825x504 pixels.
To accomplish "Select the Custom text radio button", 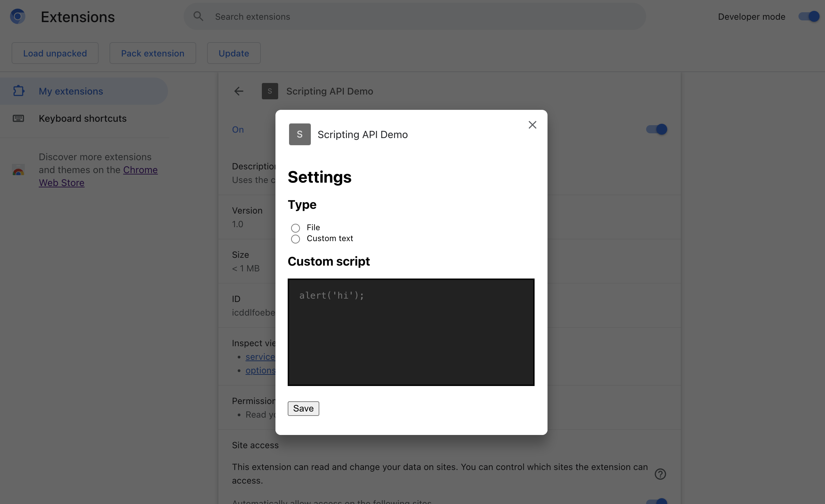I will pos(295,238).
